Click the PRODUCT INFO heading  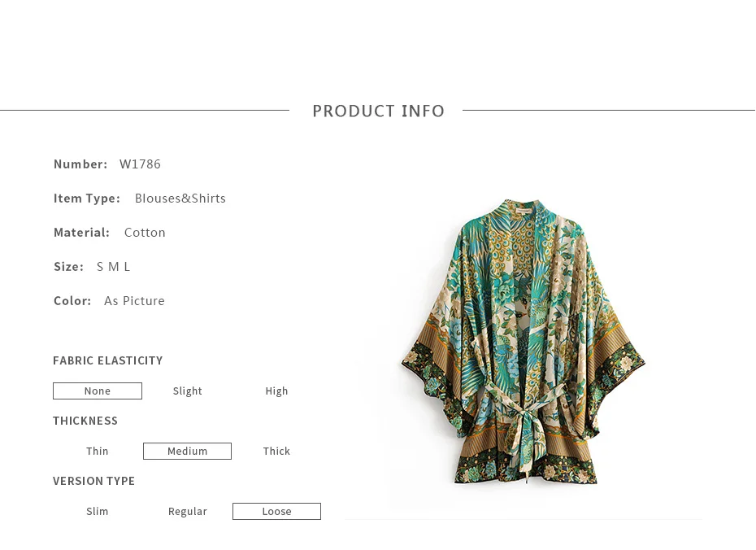click(379, 111)
